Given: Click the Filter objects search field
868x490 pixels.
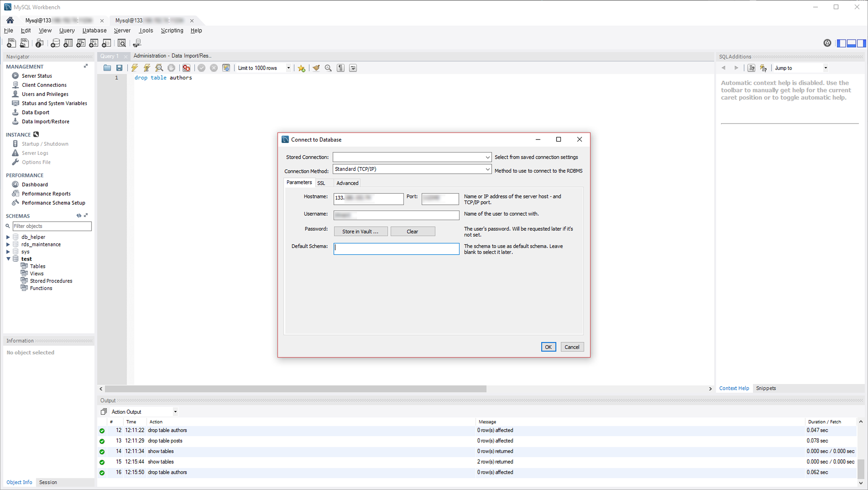Looking at the screenshot, I should coord(52,226).
